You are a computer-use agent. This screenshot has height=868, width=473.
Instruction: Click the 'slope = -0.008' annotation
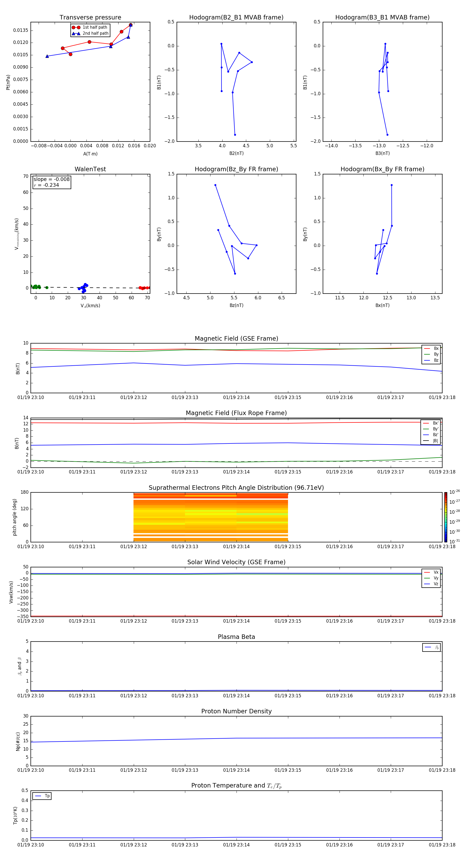[x=52, y=179]
